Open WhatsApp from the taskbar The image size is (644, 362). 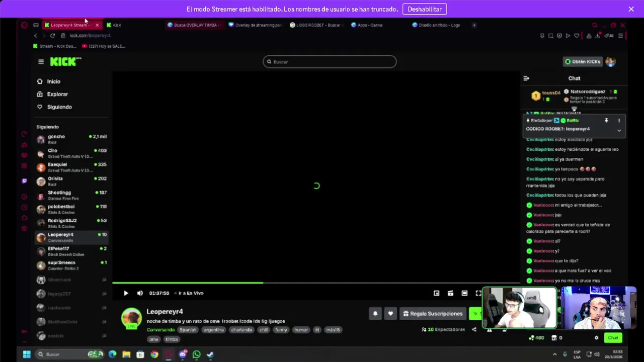197,354
